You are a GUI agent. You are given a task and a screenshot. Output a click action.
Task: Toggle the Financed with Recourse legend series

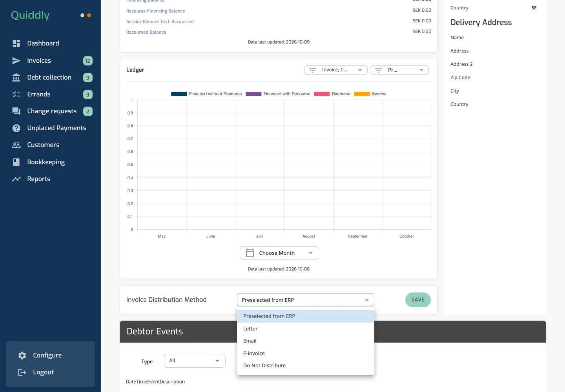278,94
